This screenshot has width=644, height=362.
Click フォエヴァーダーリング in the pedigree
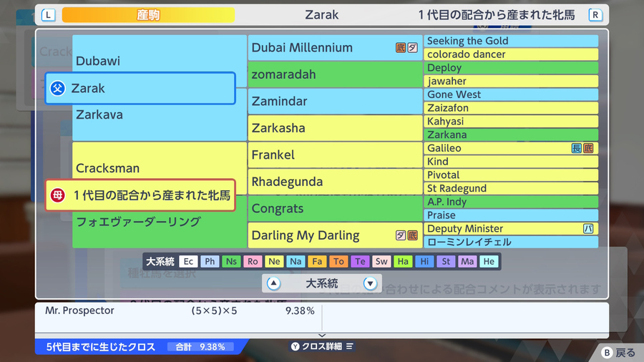tap(138, 222)
